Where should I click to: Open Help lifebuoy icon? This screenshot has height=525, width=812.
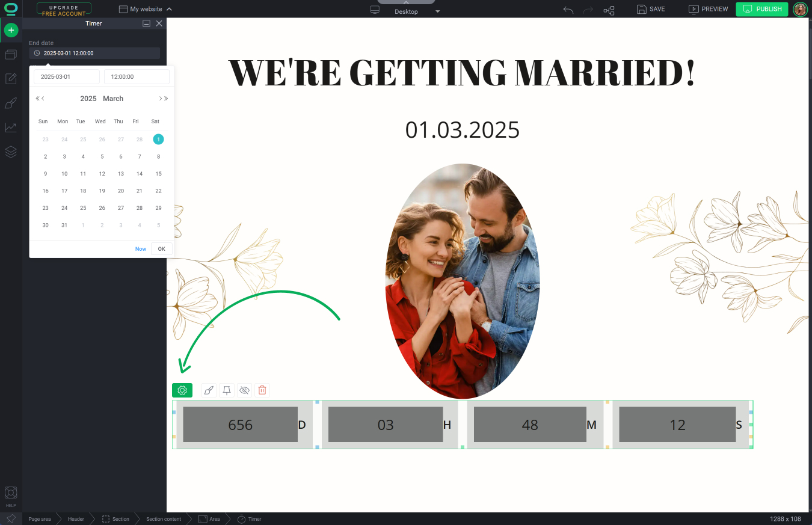[11, 493]
